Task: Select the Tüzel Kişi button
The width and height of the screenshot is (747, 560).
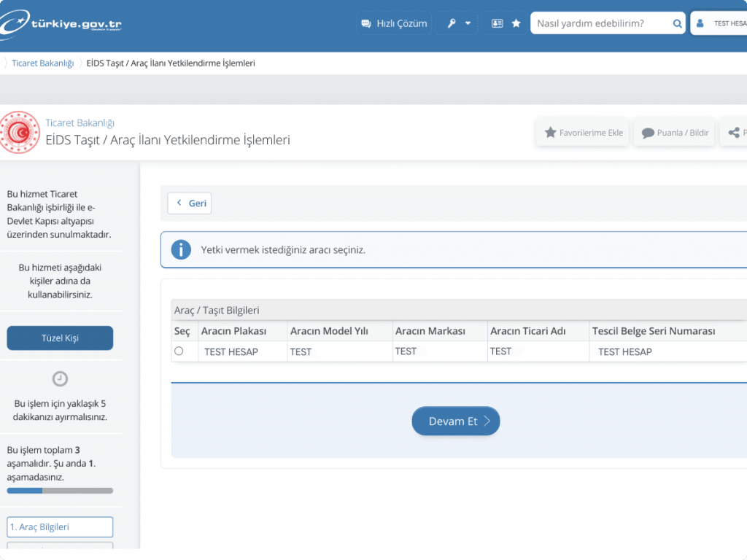Action: (60, 338)
